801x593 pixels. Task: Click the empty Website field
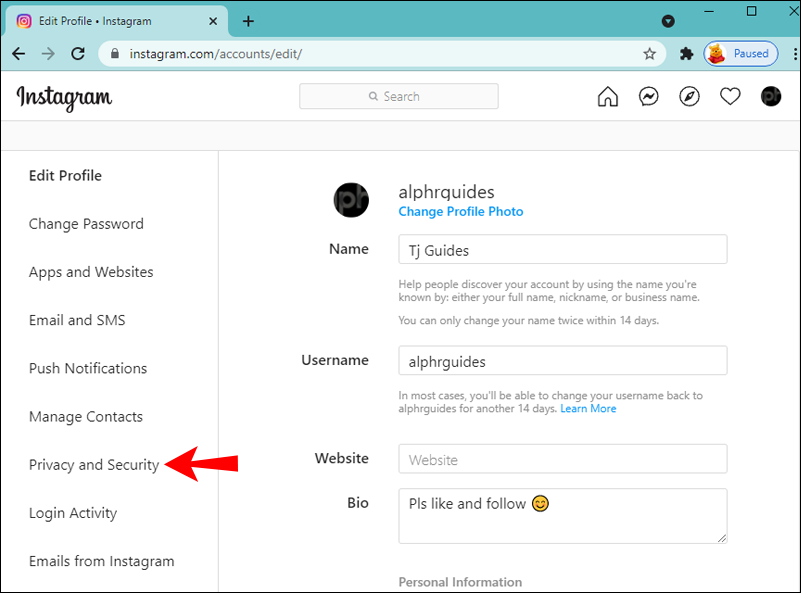562,459
